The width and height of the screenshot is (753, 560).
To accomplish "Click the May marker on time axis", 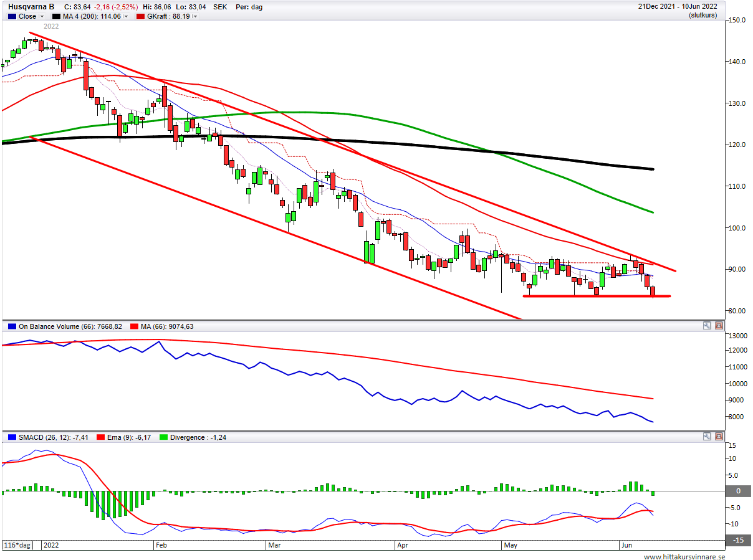I will (x=511, y=545).
